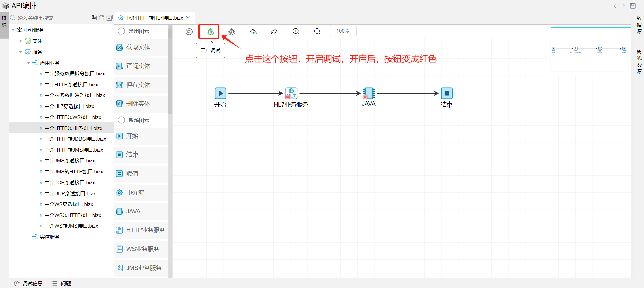Select 结束 palette element
The height and width of the screenshot is (288, 644).
click(141, 155)
